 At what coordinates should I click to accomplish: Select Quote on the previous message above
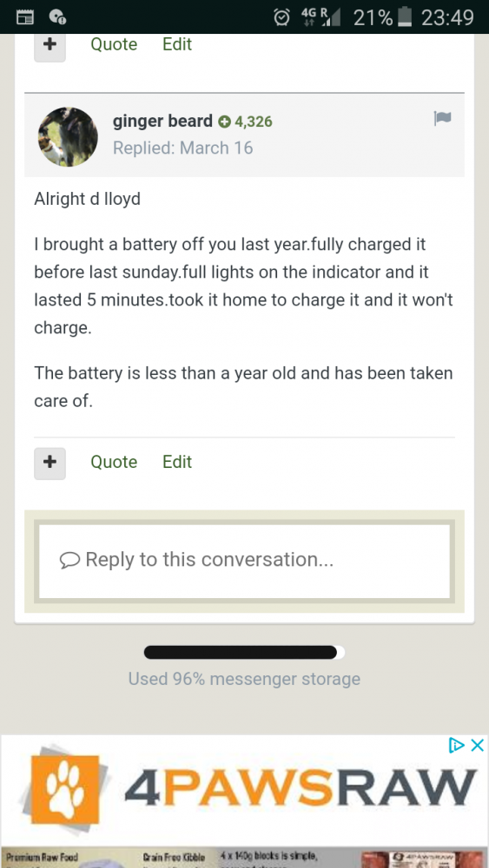(x=114, y=44)
